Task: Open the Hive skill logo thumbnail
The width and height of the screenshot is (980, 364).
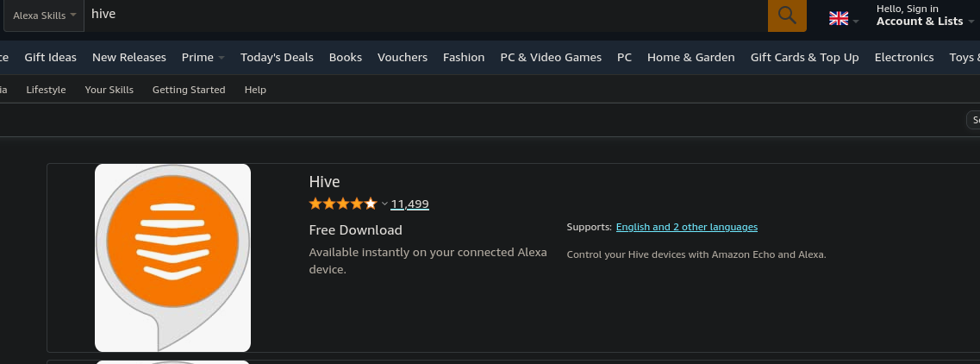Action: pos(172,258)
